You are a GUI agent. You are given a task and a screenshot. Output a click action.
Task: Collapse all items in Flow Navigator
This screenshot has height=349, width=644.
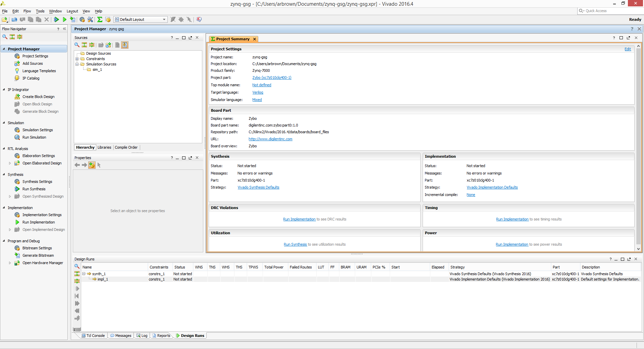(12, 37)
